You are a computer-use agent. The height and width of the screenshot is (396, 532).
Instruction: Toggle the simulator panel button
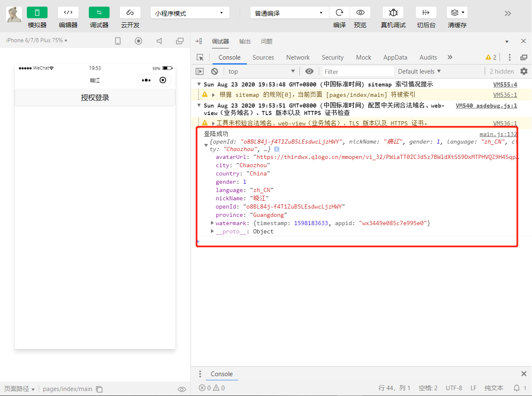click(37, 12)
